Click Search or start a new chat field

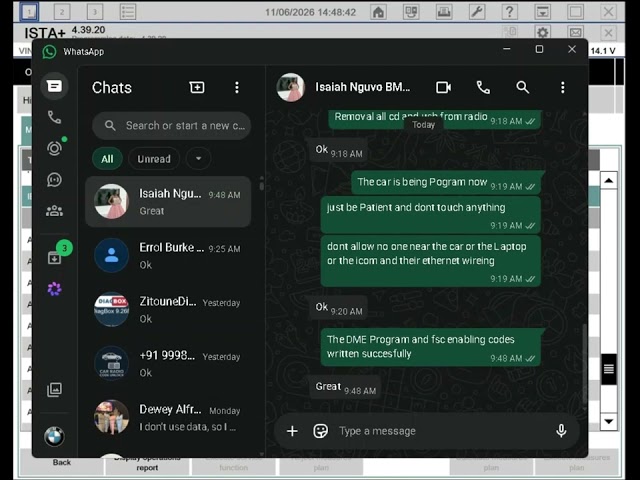pos(171,126)
